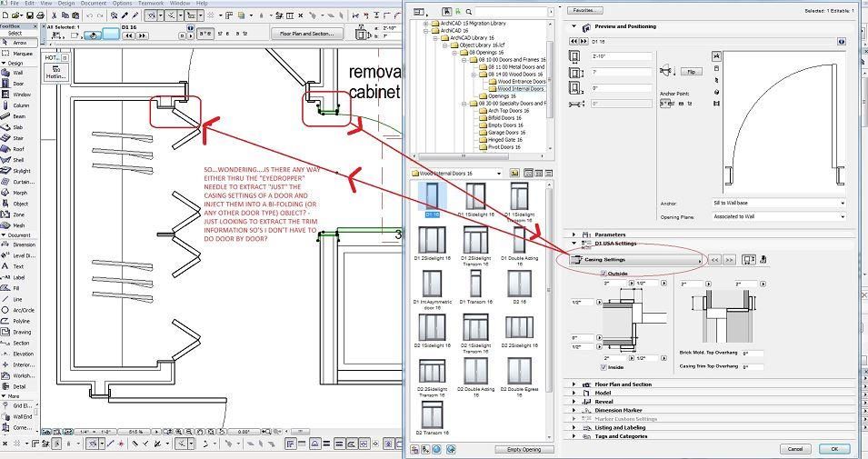This screenshot has height=459, width=868.
Task: Expand the Model panel
Action: pyautogui.click(x=574, y=394)
